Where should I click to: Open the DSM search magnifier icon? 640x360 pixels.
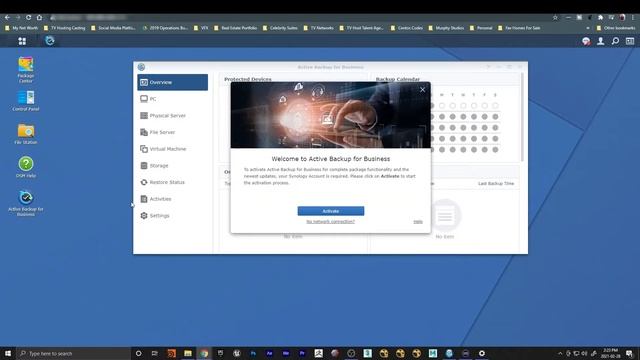(x=615, y=41)
